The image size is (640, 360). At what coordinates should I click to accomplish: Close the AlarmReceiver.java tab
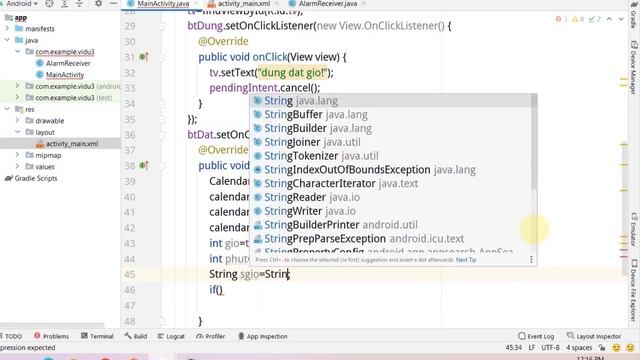point(363,4)
